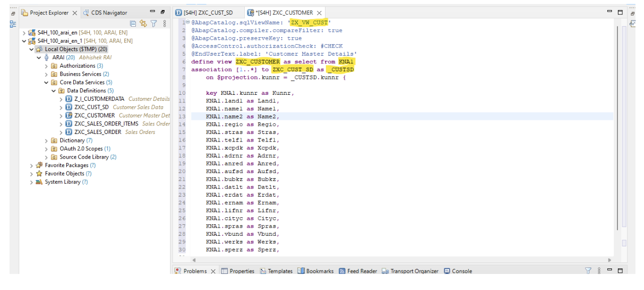Image resolution: width=644 pixels, height=290 pixels.
Task: Open the outline icon in left trim bar
Action: [x=14, y=24]
